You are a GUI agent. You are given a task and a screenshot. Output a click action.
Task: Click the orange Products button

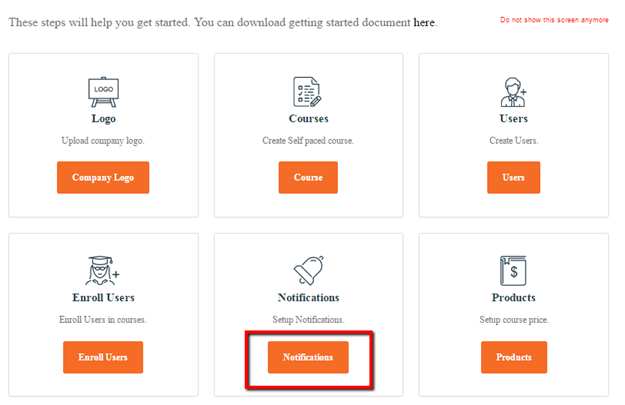(514, 357)
